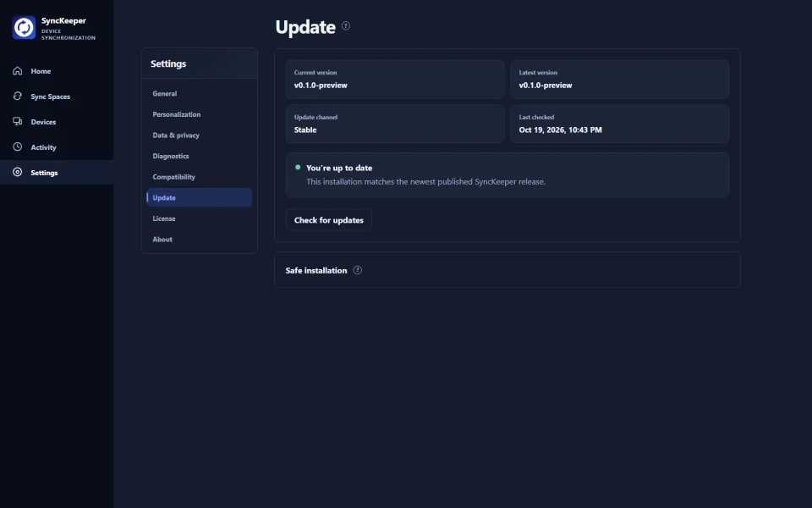Switch to Personalization settings
This screenshot has width=812, height=508.
point(200,114)
